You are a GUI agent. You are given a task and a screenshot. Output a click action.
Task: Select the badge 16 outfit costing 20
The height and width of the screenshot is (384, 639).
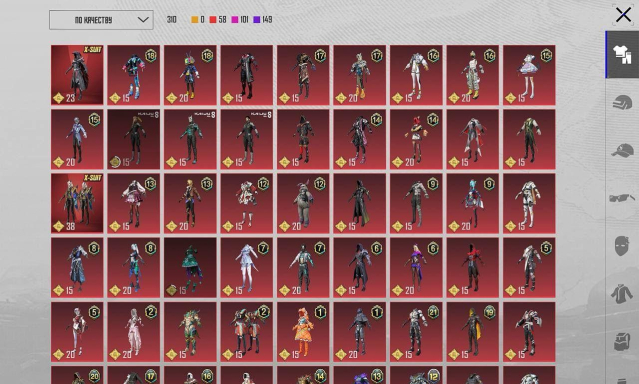(473, 75)
